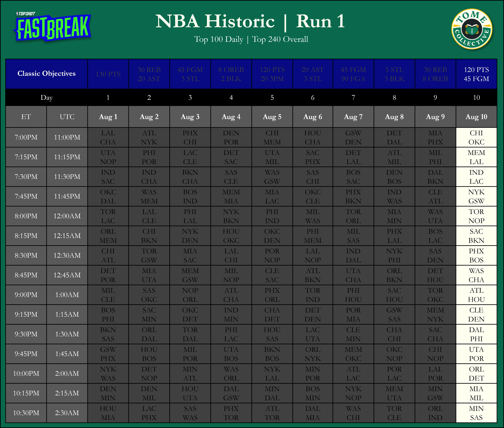This screenshot has height=428, width=504.
Task: Select the Aug 10 column header
Action: coord(476,117)
